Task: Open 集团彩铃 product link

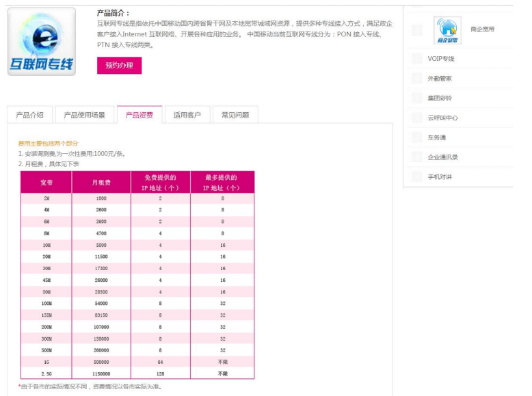Action: 440,98
